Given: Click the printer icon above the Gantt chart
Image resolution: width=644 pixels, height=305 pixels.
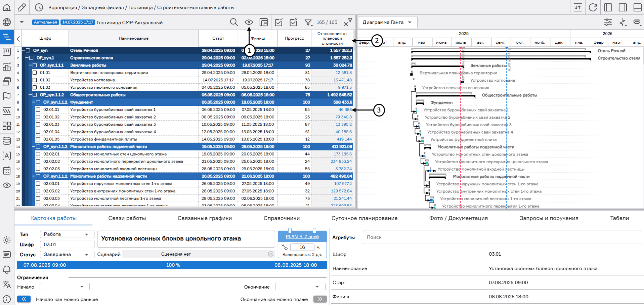Looking at the screenshot, I should (x=637, y=22).
